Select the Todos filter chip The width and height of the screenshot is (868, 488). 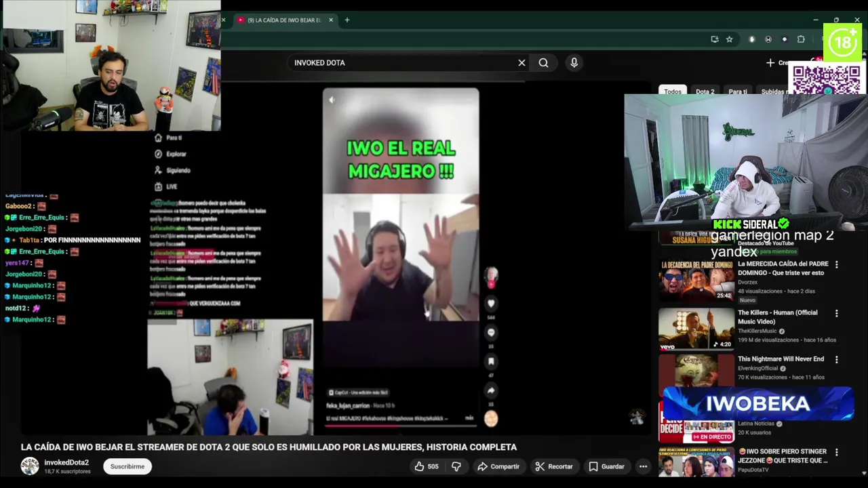[x=673, y=91]
